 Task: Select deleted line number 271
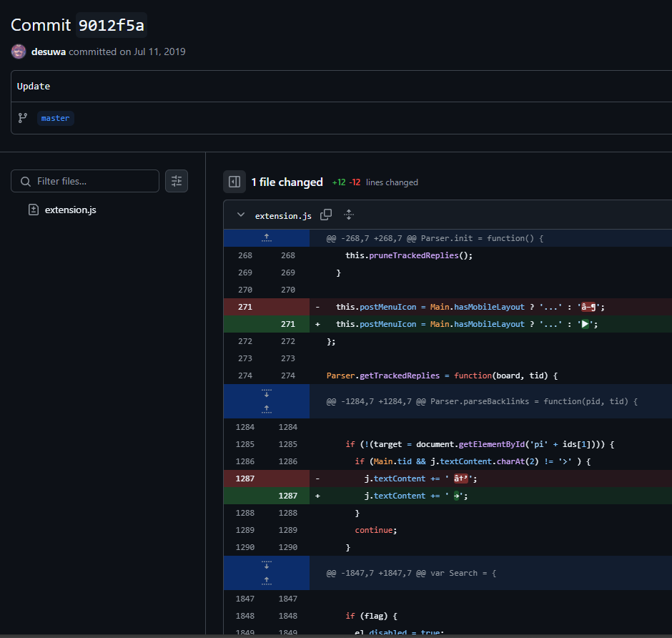[245, 307]
